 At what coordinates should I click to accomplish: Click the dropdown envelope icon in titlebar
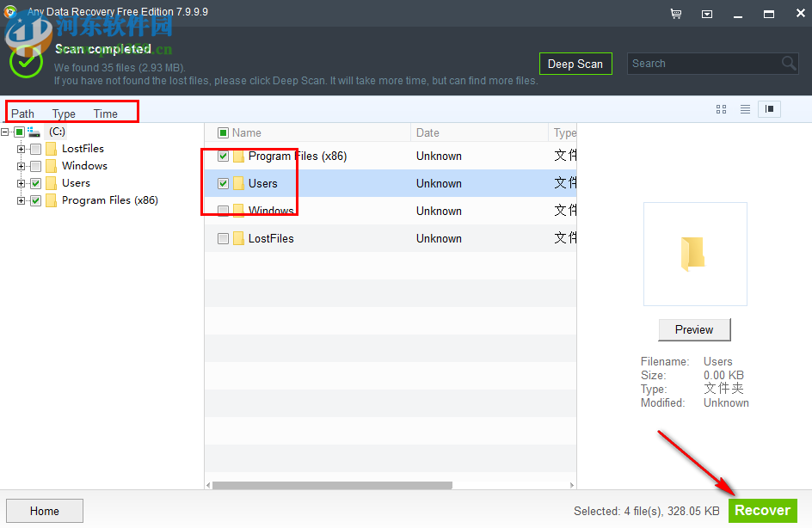pos(707,14)
